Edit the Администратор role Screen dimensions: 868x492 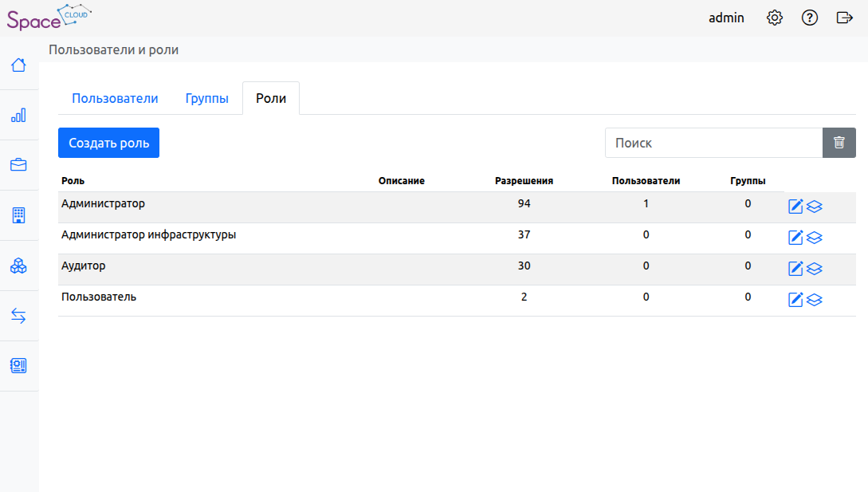point(795,207)
